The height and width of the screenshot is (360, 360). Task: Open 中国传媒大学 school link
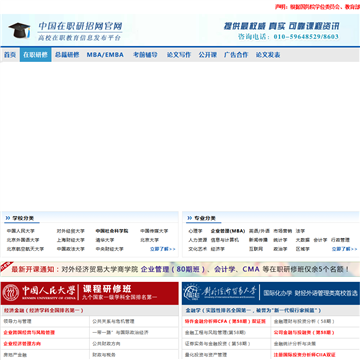(x=154, y=231)
